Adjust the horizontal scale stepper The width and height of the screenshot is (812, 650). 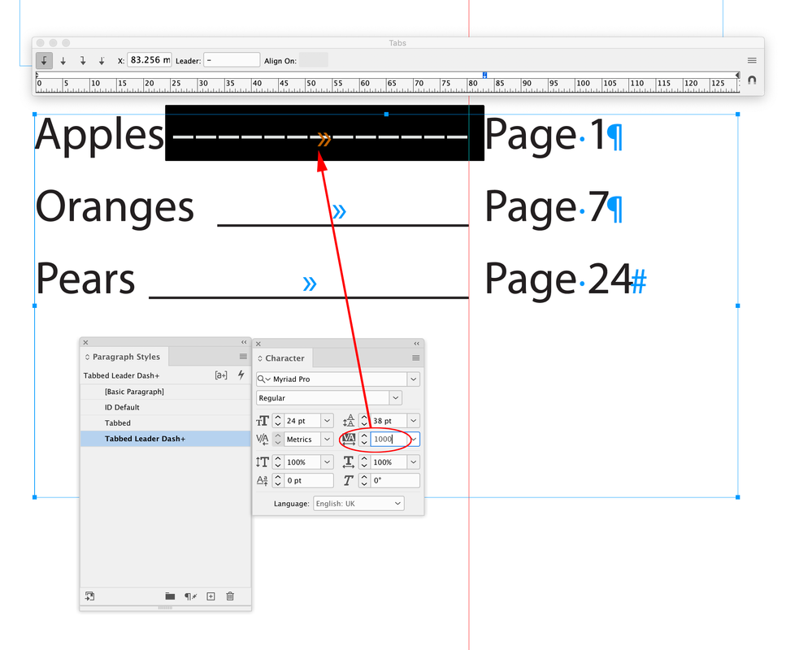364,462
